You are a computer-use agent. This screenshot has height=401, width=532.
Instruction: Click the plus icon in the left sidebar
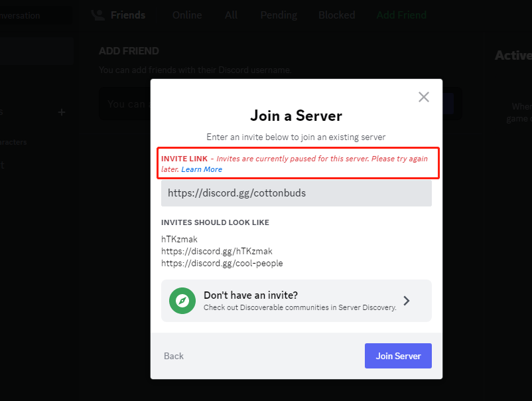pos(61,112)
